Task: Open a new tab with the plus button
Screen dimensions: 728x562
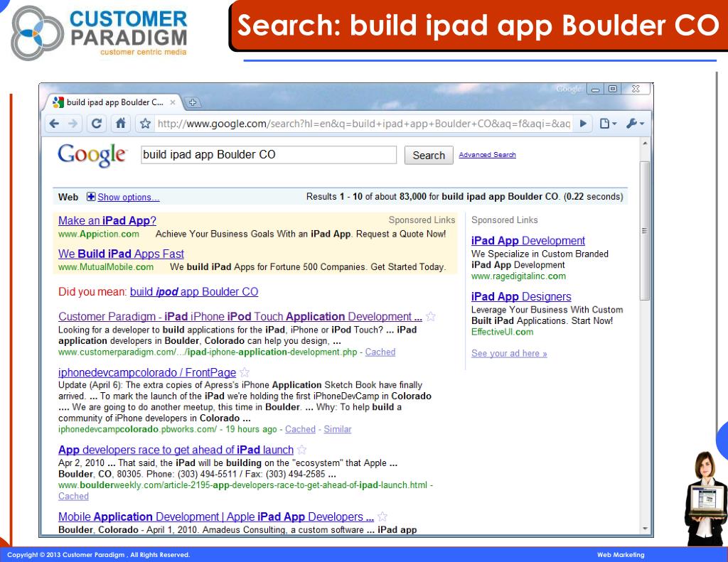Action: click(192, 102)
